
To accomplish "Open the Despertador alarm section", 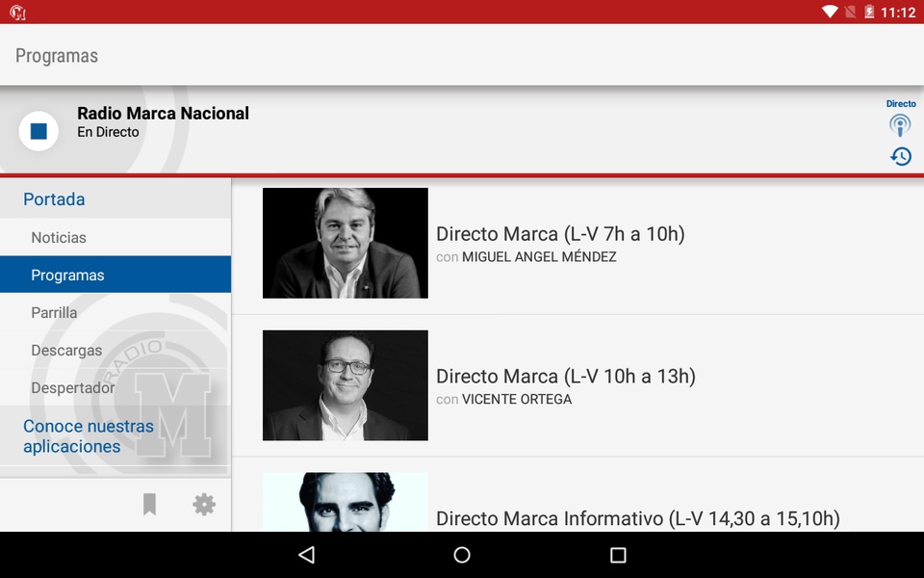I will 115,387.
